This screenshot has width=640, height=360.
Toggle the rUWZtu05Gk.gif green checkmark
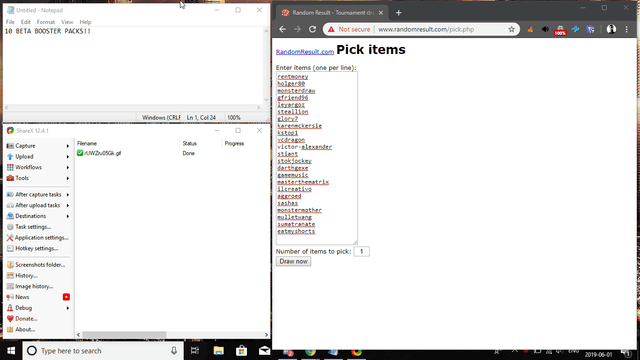[x=80, y=153]
